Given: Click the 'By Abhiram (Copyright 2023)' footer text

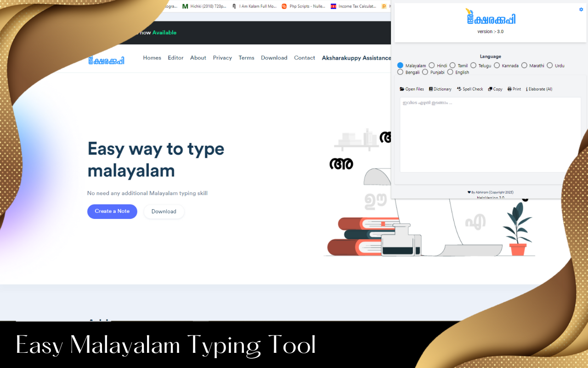Looking at the screenshot, I should tap(491, 192).
